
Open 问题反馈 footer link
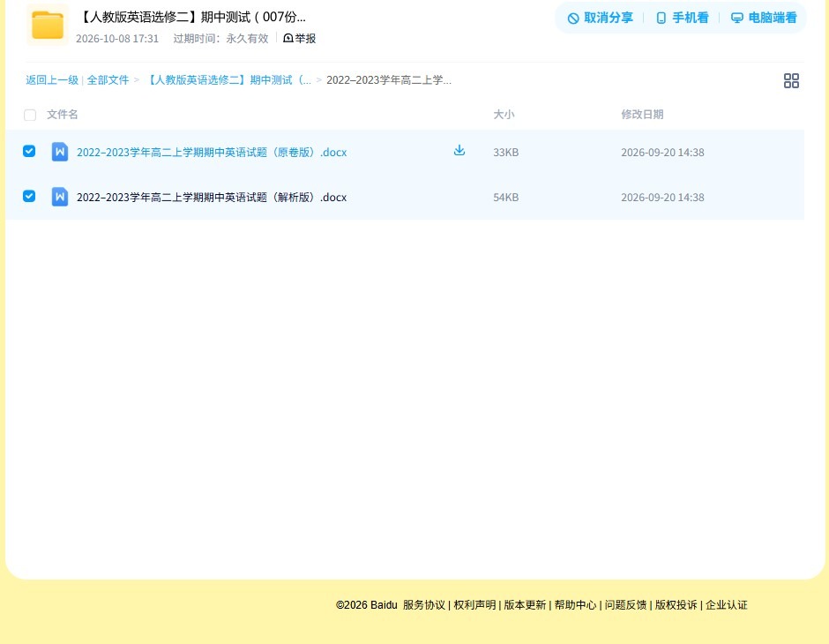click(x=625, y=605)
